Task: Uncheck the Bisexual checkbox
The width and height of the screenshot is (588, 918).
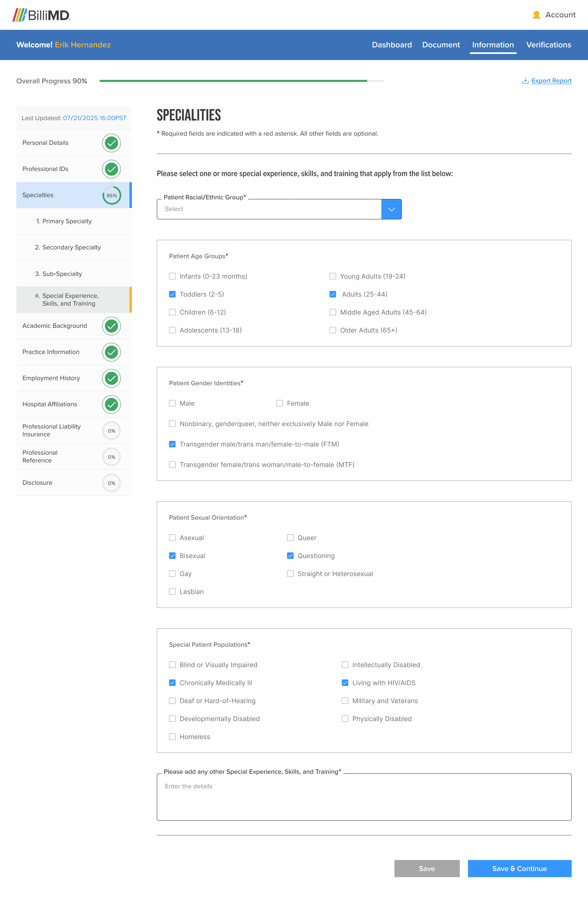Action: (172, 555)
